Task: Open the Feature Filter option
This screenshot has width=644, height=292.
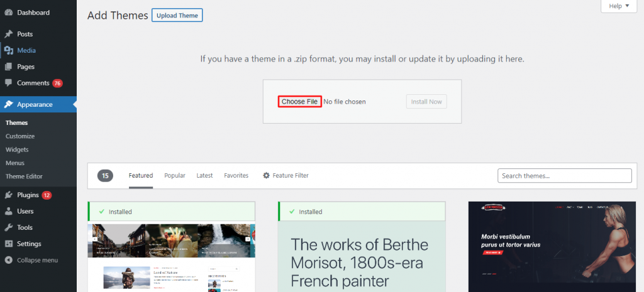Action: click(x=286, y=176)
